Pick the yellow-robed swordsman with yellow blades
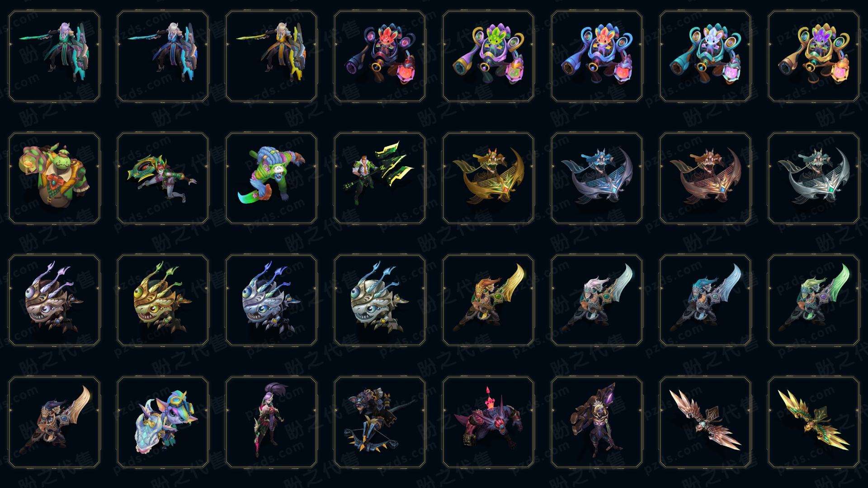 271,56
